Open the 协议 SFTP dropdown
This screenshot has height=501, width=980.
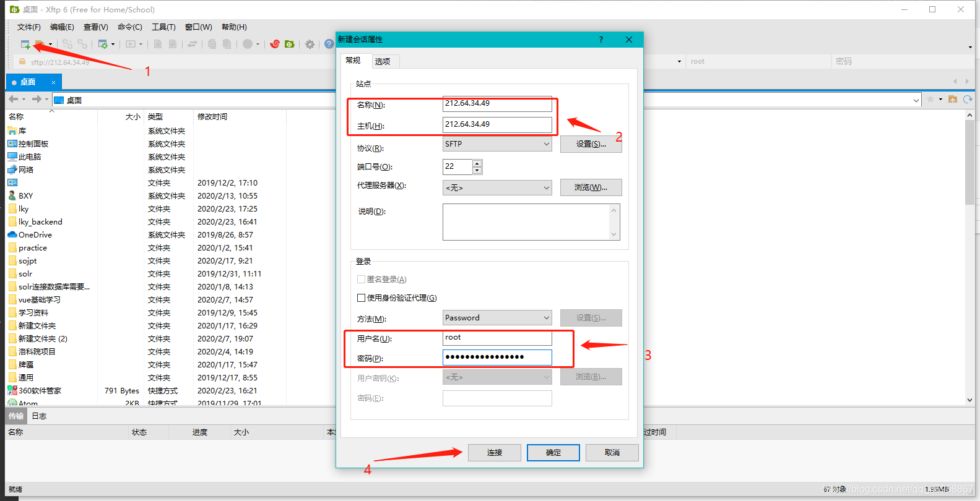click(497, 143)
